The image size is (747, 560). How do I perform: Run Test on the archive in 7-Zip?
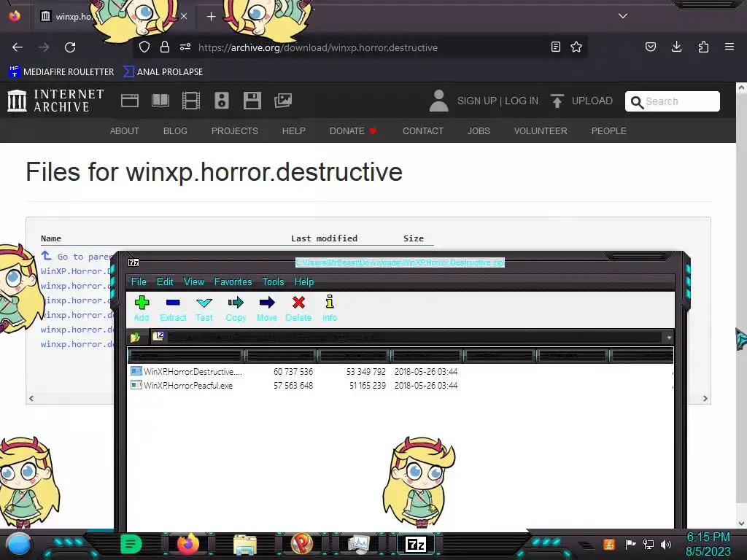[204, 308]
